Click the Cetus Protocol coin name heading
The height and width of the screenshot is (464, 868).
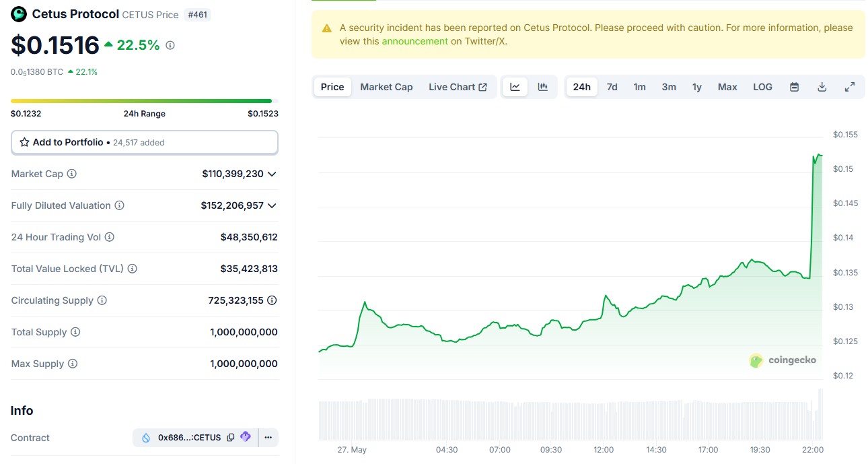click(x=75, y=14)
